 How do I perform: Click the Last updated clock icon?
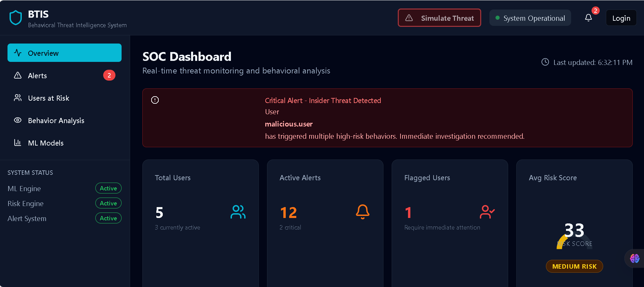tap(545, 62)
